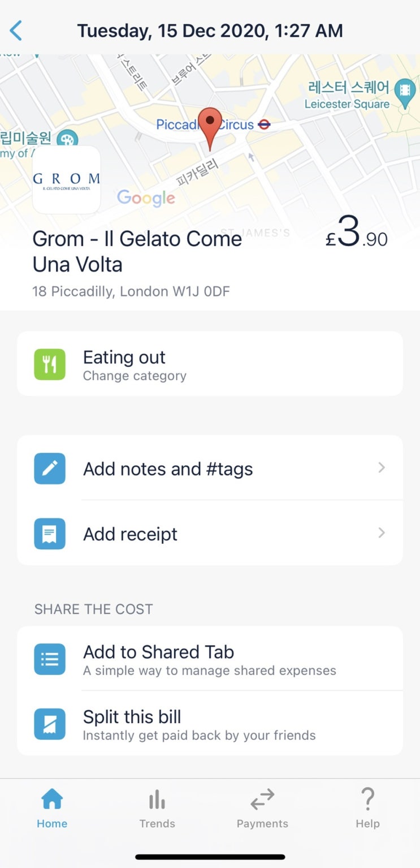Tap the 18 Piccadilly address text
The image size is (420, 868).
[x=131, y=292]
